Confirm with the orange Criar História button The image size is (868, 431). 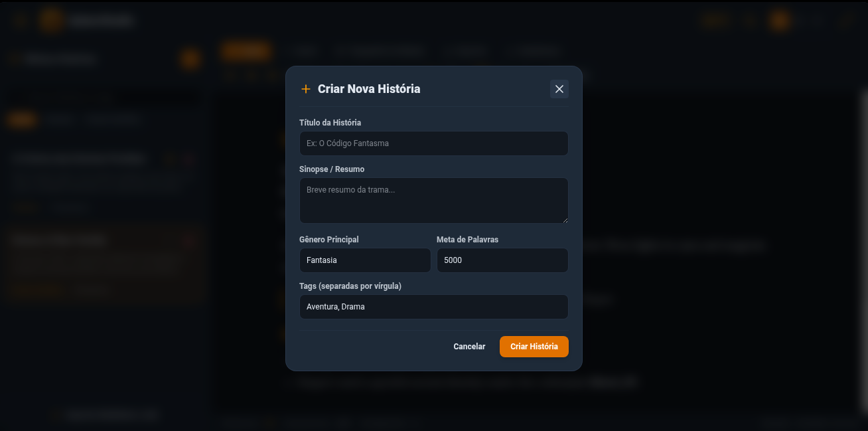534,347
